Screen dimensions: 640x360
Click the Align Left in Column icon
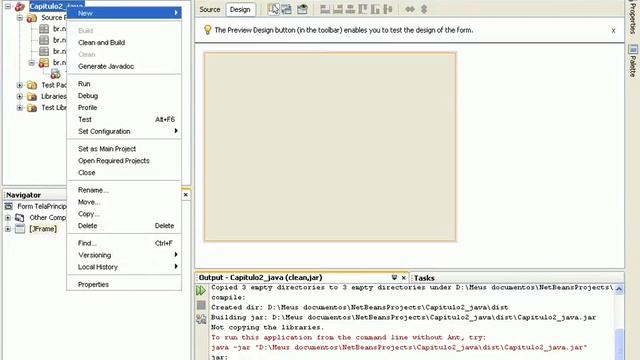(325, 9)
